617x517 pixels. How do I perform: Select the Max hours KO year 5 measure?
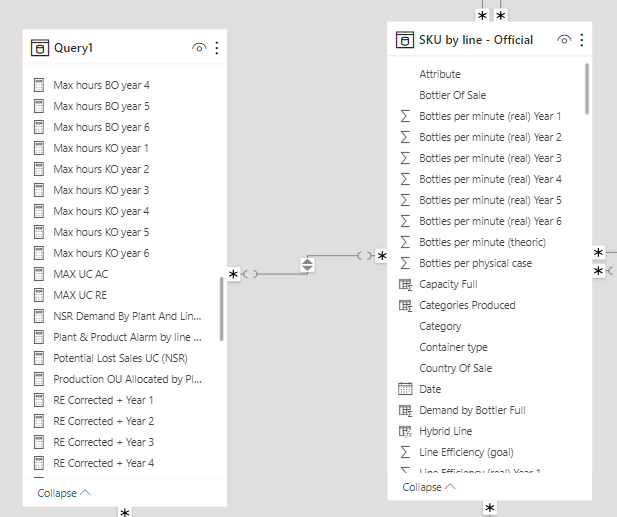[101, 232]
